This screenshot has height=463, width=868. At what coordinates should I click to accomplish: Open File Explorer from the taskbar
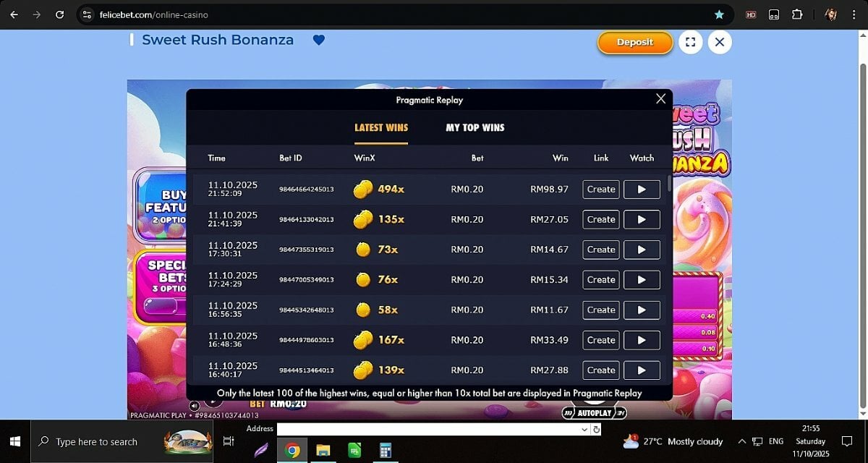point(323,450)
